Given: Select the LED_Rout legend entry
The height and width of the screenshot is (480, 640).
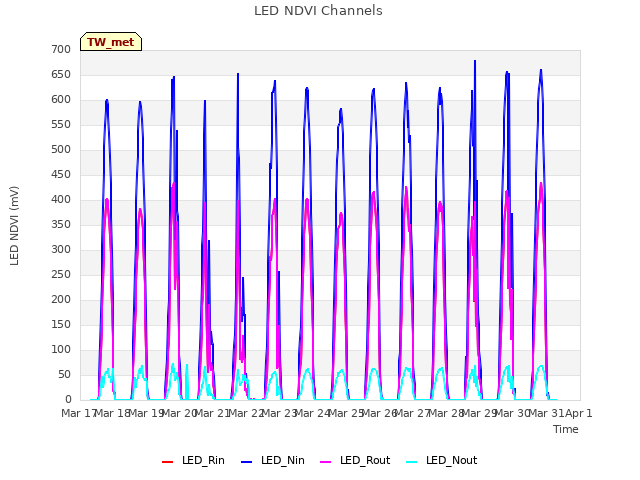Looking at the screenshot, I should tap(355, 460).
